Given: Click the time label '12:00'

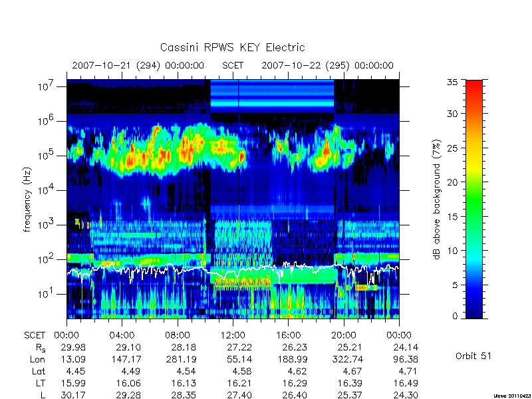Looking at the screenshot, I should pyautogui.click(x=233, y=336).
